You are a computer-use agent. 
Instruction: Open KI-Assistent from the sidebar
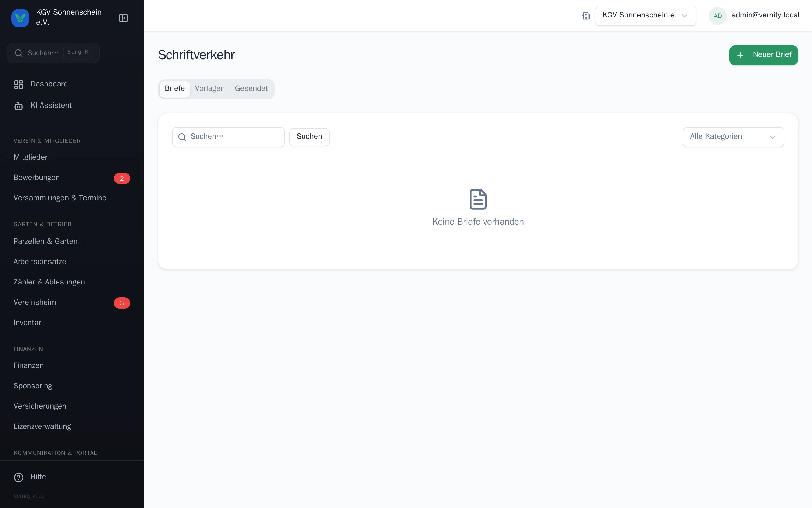tap(72, 106)
